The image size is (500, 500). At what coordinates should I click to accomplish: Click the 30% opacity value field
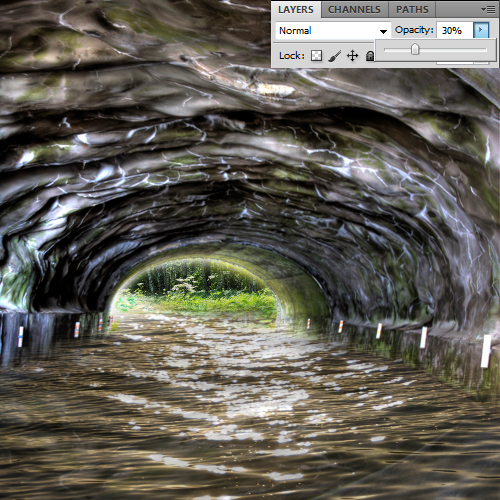point(455,31)
